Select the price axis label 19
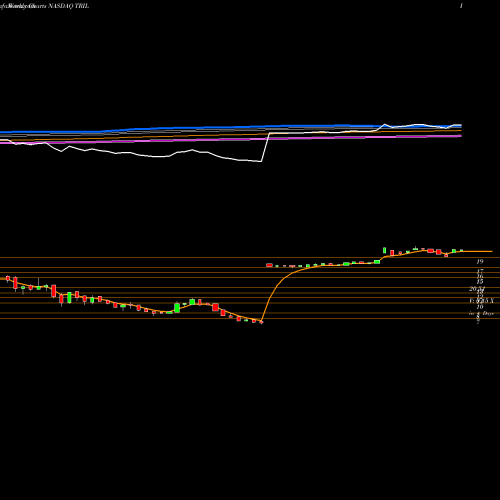 point(480,262)
